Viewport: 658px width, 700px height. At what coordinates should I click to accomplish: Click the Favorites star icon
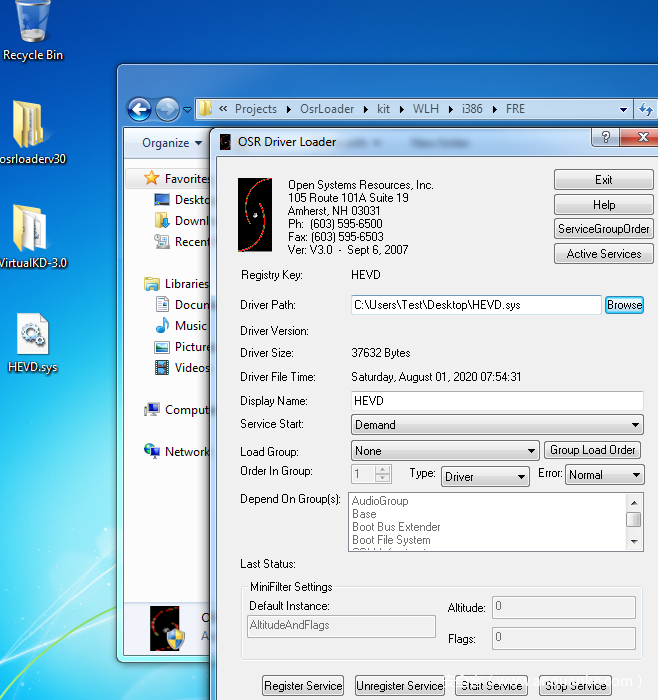click(152, 178)
